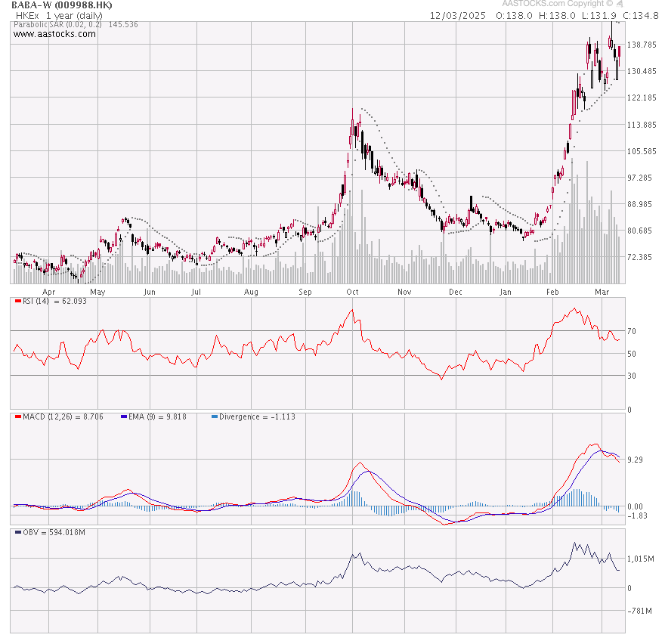The width and height of the screenshot is (665, 644).
Task: Click the Divergence legend color swatch
Action: point(214,416)
